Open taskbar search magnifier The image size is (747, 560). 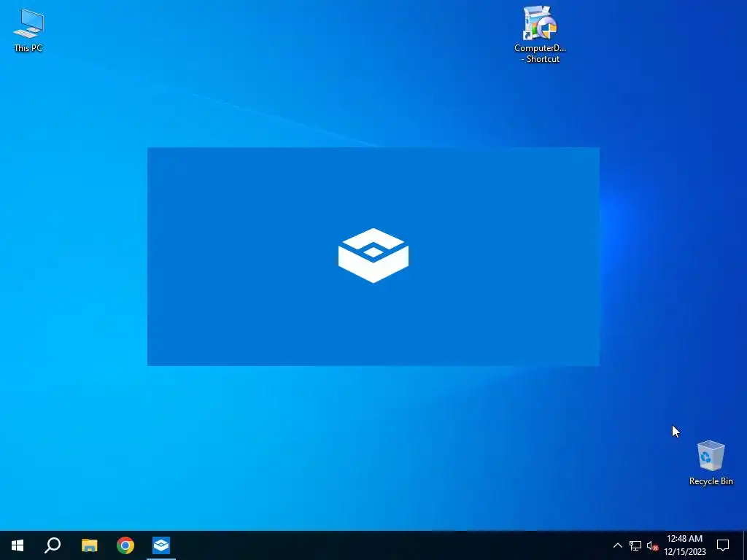point(53,545)
